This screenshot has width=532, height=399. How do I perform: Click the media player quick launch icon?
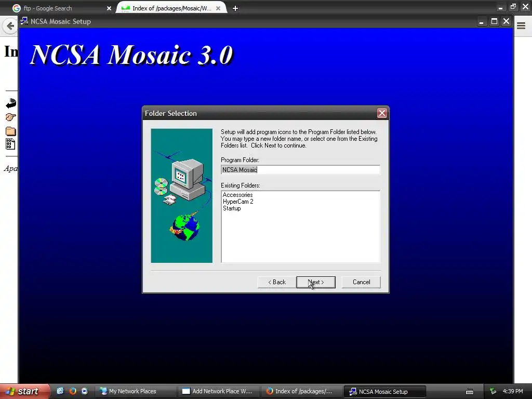tap(85, 391)
